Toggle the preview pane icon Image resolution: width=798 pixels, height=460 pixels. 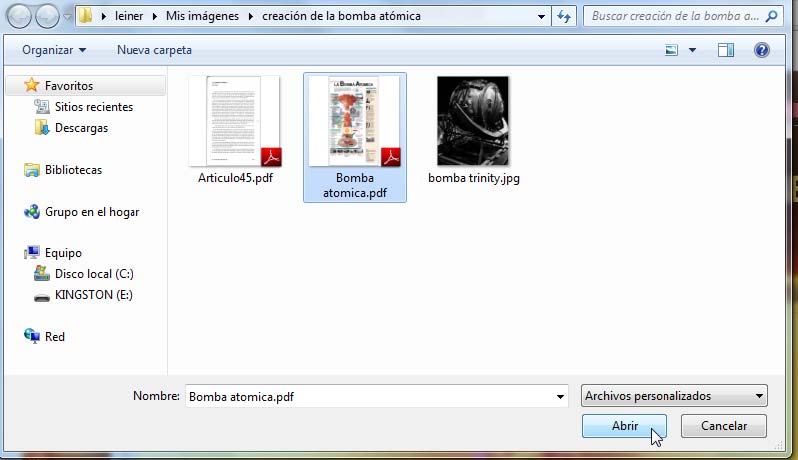point(726,50)
